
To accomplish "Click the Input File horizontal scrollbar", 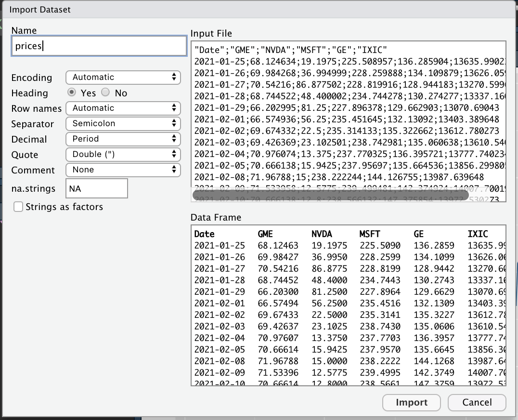I will tap(330, 195).
